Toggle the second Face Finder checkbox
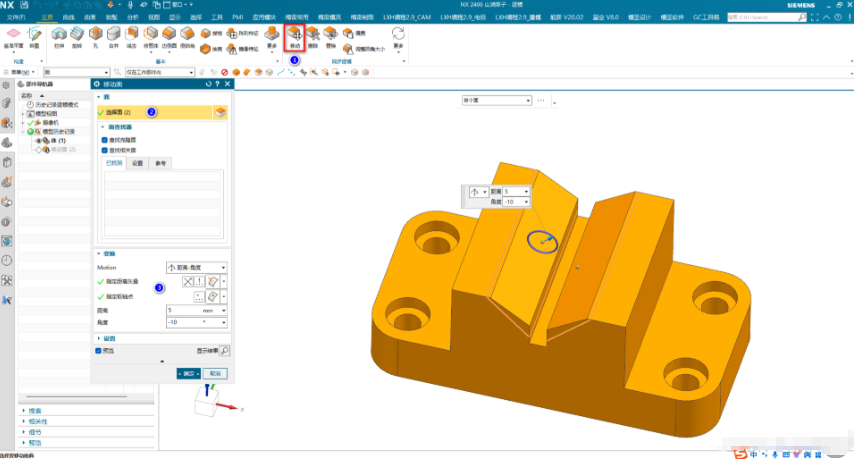 (x=105, y=150)
